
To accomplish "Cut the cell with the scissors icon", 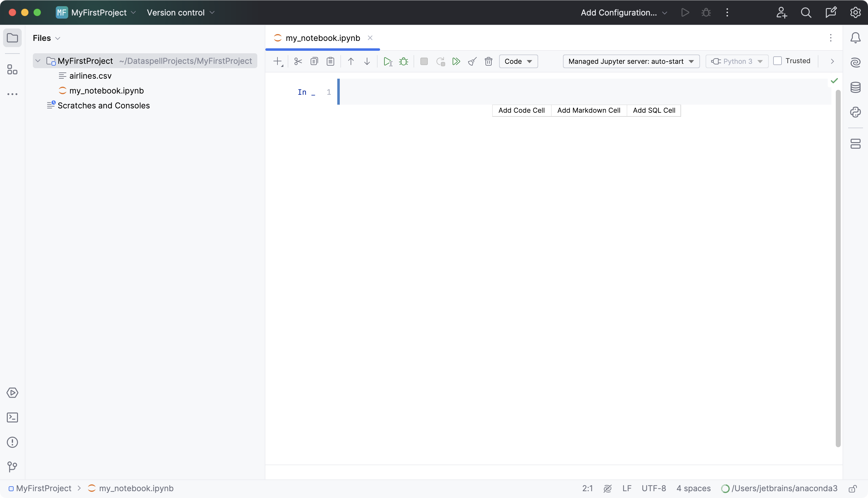I will point(298,62).
